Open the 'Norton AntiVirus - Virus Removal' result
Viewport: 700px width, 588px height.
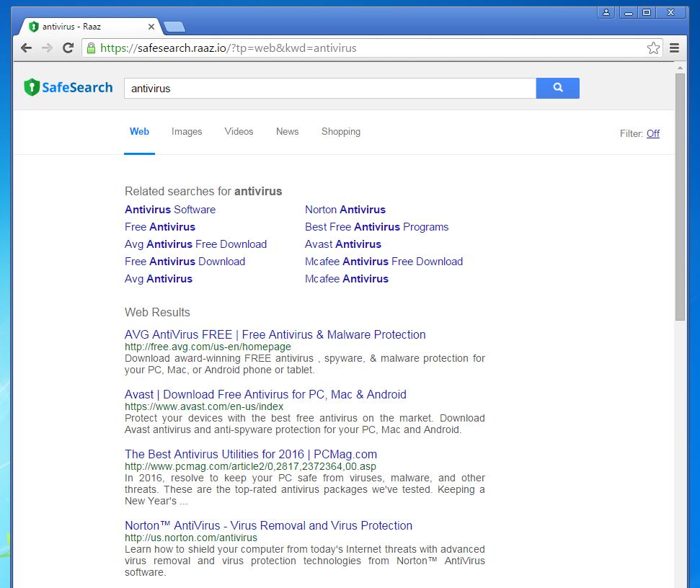coord(268,525)
